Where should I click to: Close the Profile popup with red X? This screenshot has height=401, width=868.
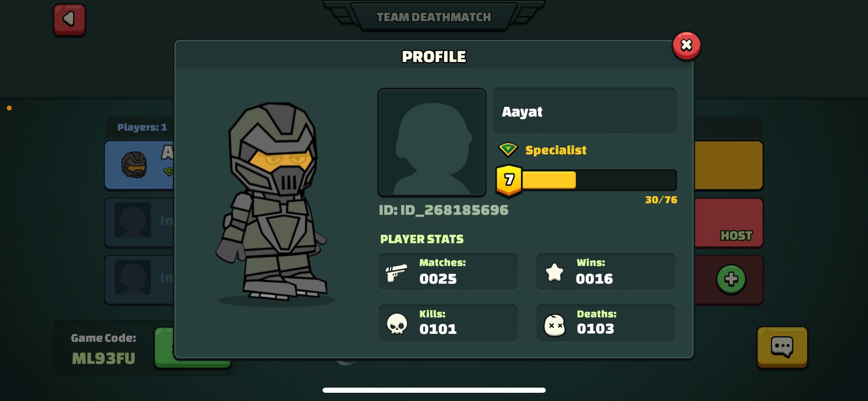[x=686, y=46]
